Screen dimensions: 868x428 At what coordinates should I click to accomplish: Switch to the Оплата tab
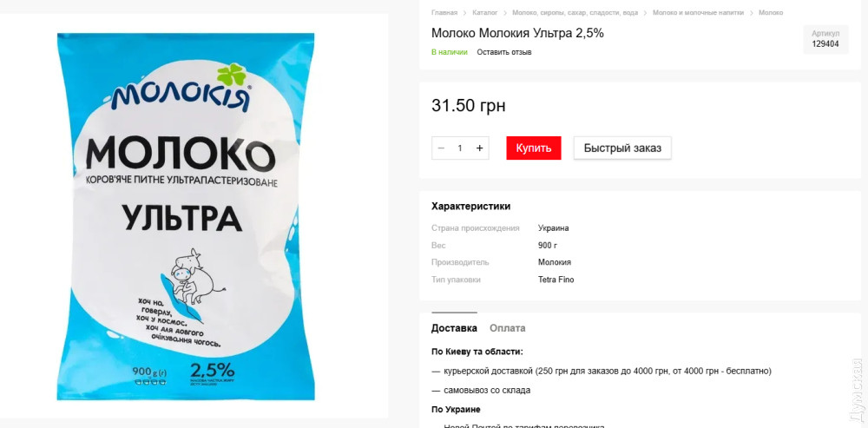(507, 328)
